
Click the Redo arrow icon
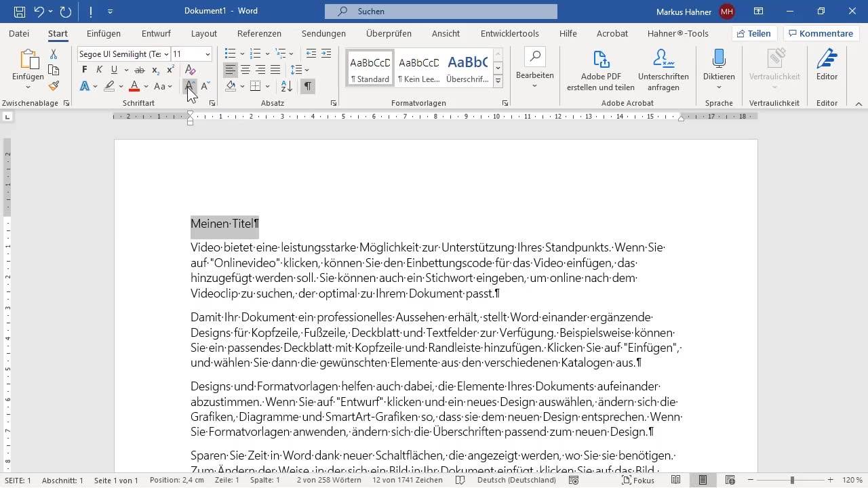click(x=65, y=12)
